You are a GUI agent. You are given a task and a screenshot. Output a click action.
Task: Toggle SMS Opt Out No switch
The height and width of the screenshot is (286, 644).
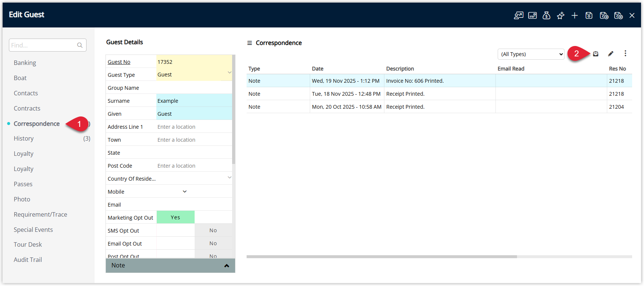tap(213, 230)
